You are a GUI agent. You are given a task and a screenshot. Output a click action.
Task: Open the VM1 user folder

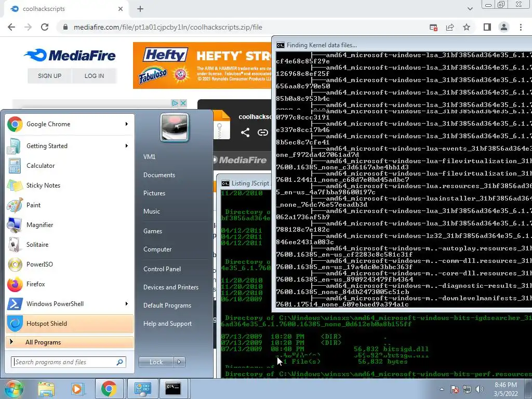tap(149, 157)
